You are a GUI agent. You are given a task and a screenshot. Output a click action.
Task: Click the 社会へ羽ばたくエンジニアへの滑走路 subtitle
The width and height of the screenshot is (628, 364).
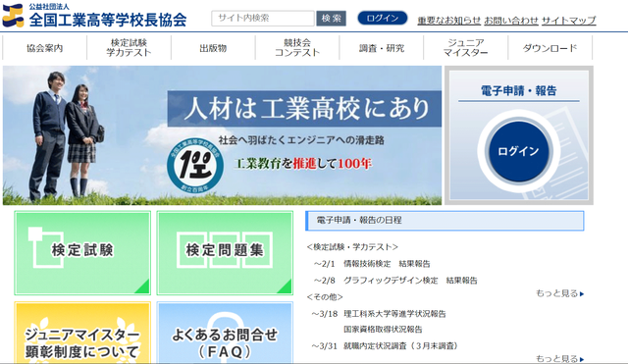pos(301,140)
